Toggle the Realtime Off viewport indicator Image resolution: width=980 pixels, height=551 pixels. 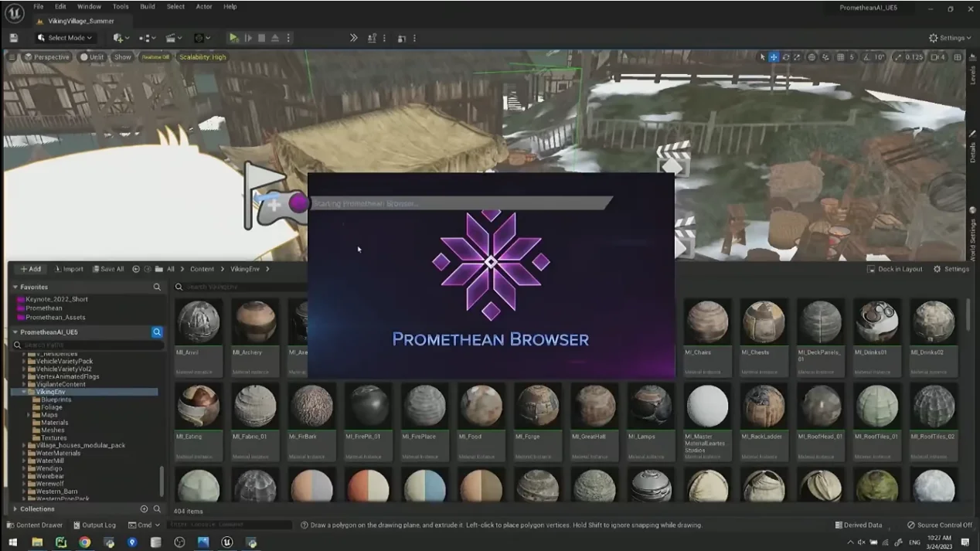click(155, 57)
